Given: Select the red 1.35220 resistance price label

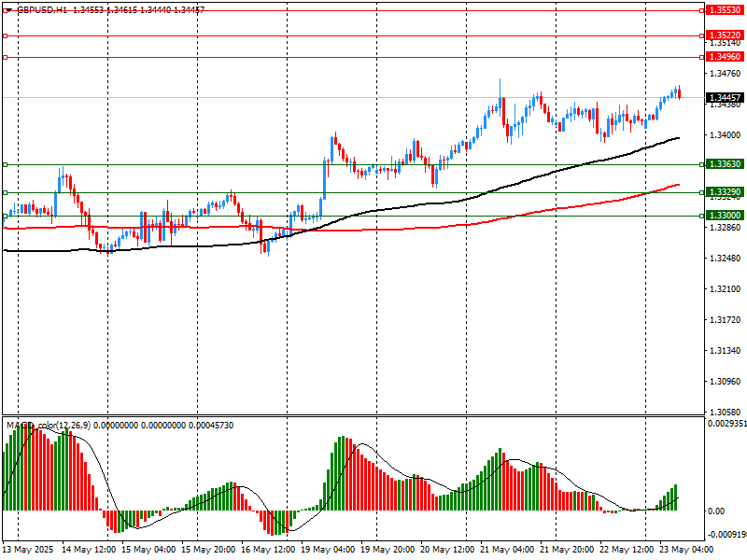Looking at the screenshot, I should pos(725,35).
